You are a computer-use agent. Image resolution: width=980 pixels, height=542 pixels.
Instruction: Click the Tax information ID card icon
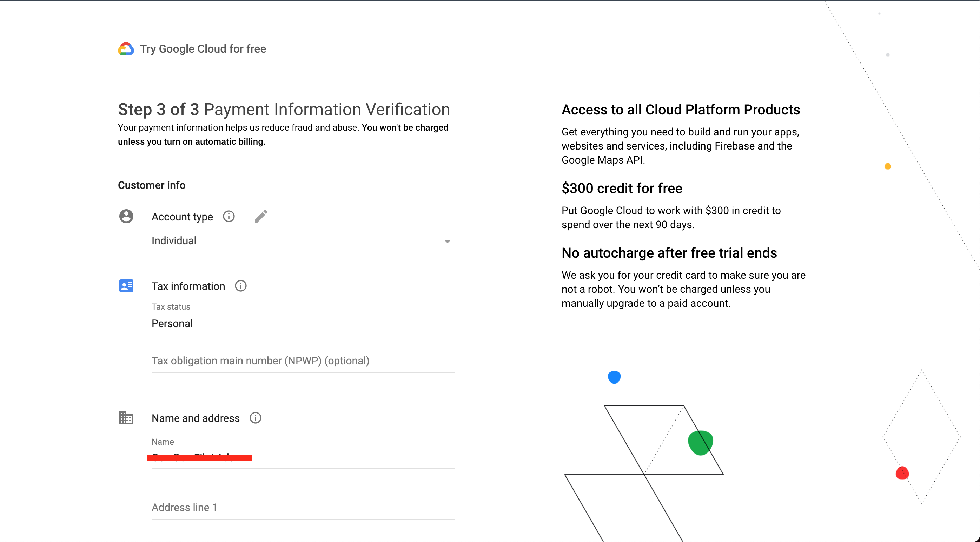(x=126, y=286)
